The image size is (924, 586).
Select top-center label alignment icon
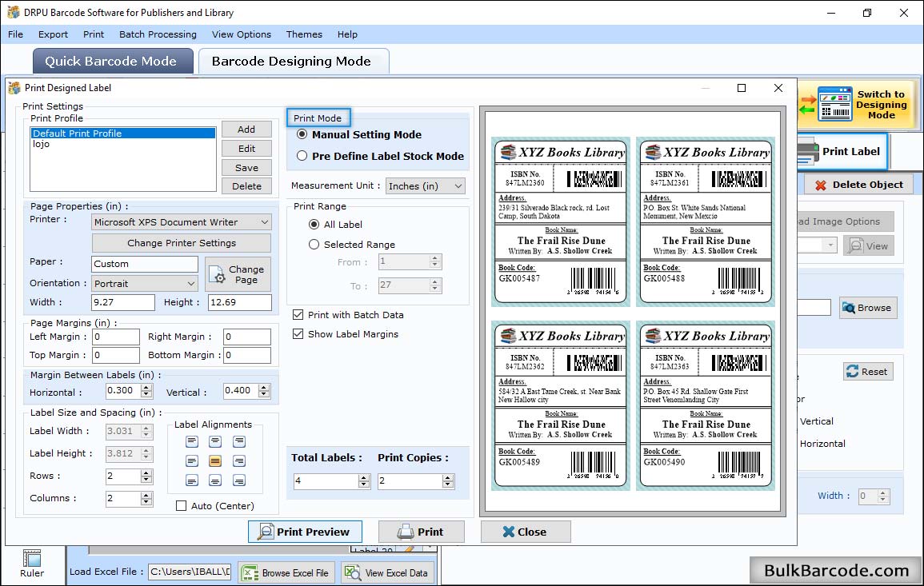(215, 441)
